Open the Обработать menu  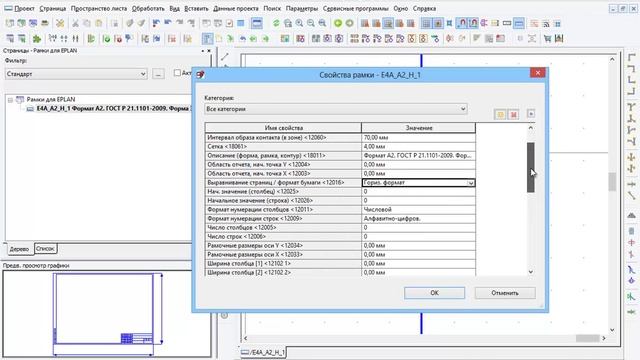coord(148,8)
